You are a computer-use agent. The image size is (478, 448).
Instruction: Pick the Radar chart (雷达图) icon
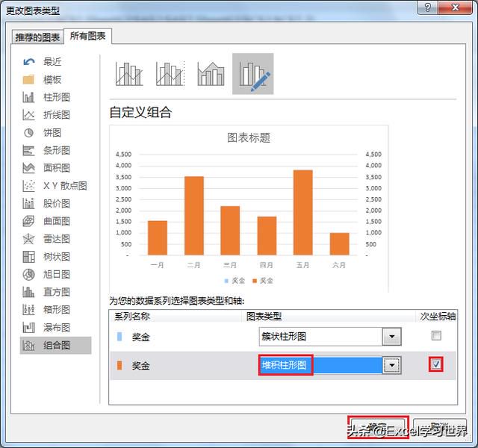click(28, 239)
